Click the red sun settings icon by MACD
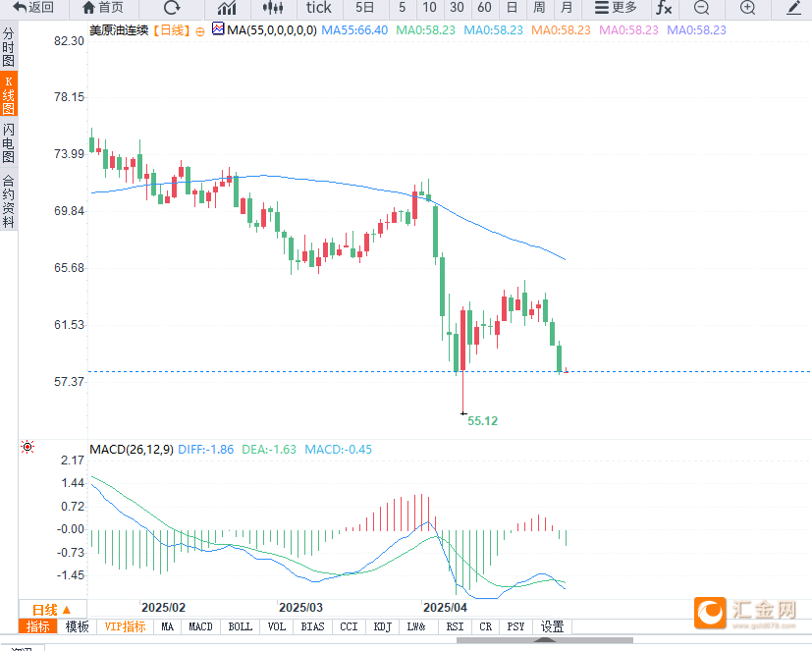This screenshot has width=812, height=651. click(27, 447)
